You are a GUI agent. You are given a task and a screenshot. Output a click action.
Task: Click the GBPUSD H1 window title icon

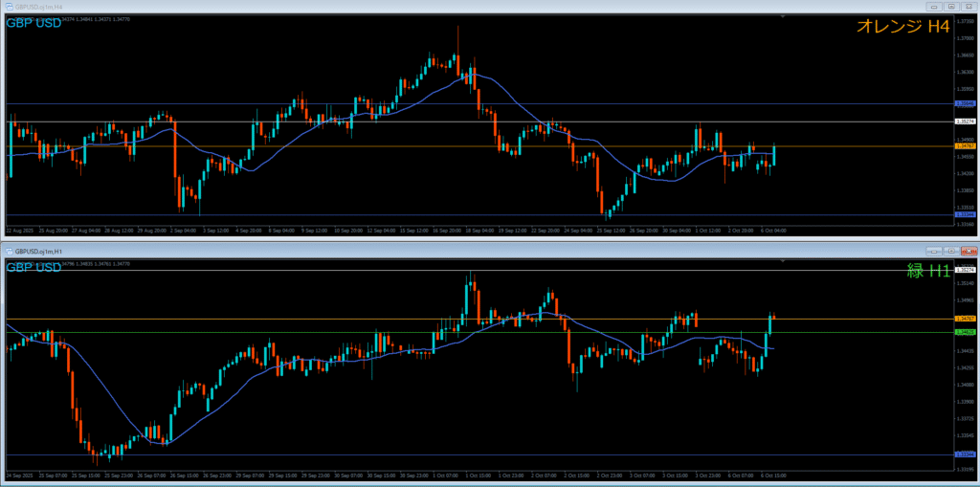(10, 250)
